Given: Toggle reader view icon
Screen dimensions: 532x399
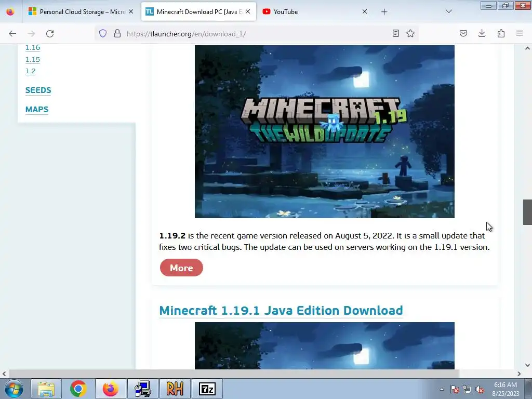Looking at the screenshot, I should pos(395,33).
